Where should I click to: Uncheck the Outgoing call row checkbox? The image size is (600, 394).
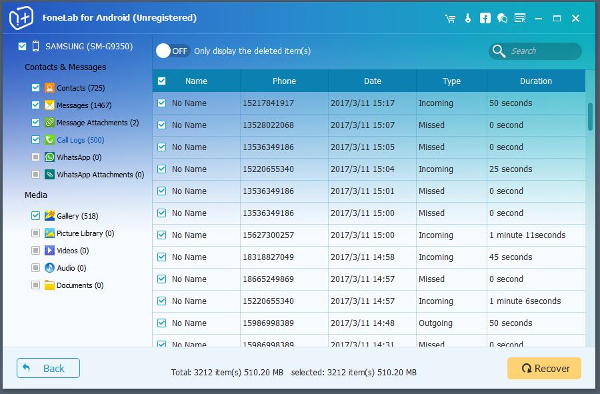(161, 323)
